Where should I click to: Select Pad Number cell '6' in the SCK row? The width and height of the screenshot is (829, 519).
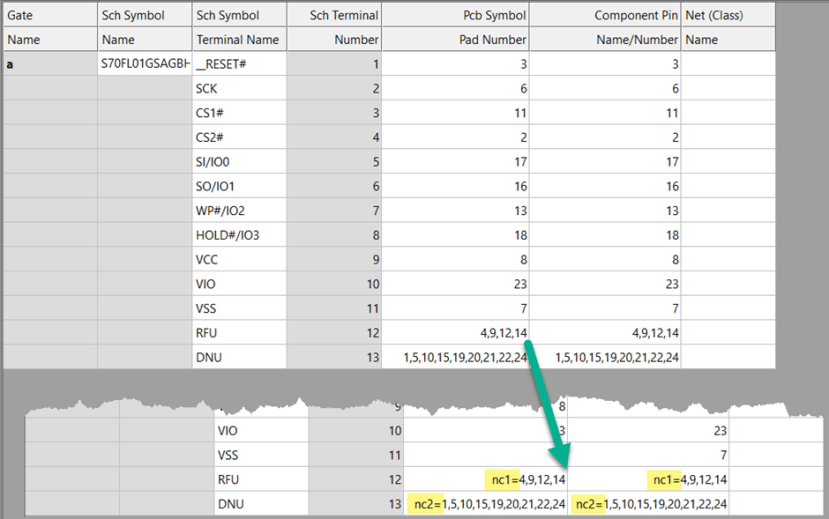[456, 88]
